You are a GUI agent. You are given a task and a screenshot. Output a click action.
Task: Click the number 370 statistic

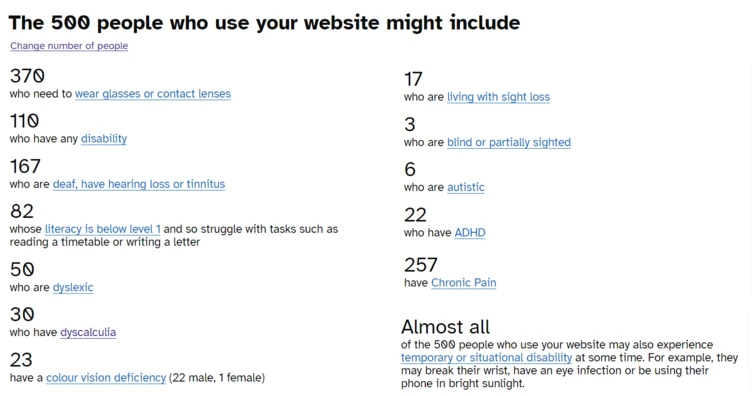[x=27, y=76]
